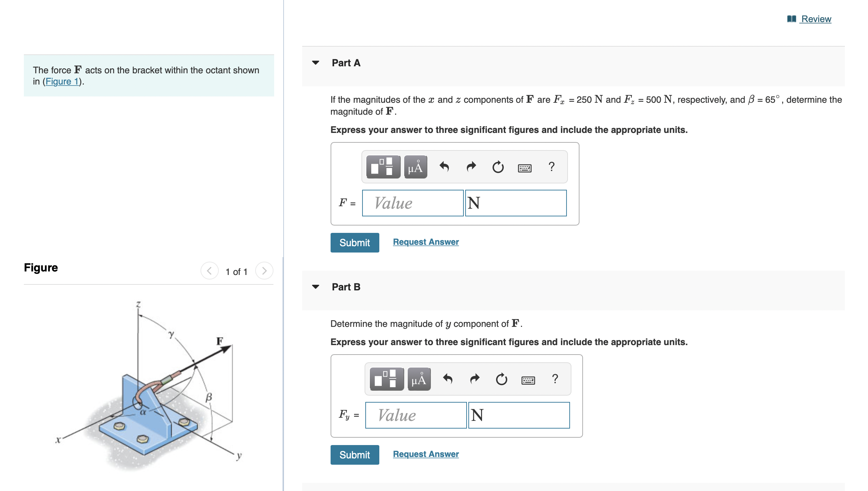The image size is (868, 491).
Task: Click the Fy Value input field
Action: (416, 415)
